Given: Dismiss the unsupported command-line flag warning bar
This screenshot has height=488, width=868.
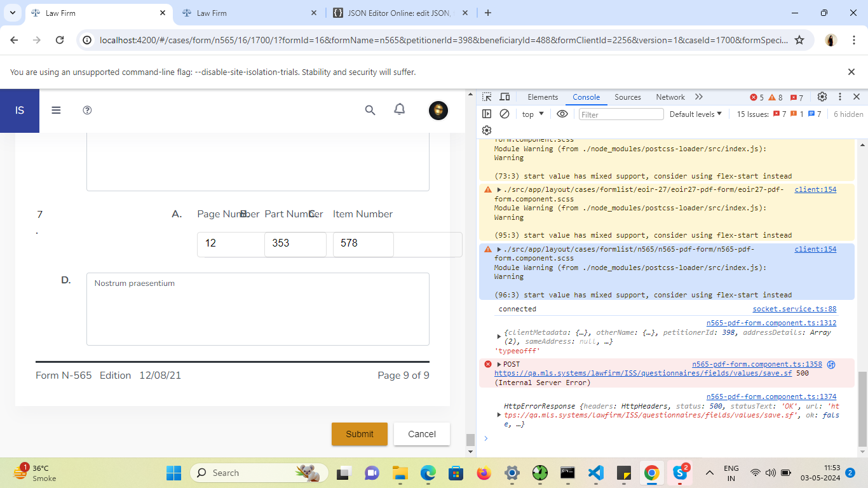Looking at the screenshot, I should pyautogui.click(x=851, y=72).
